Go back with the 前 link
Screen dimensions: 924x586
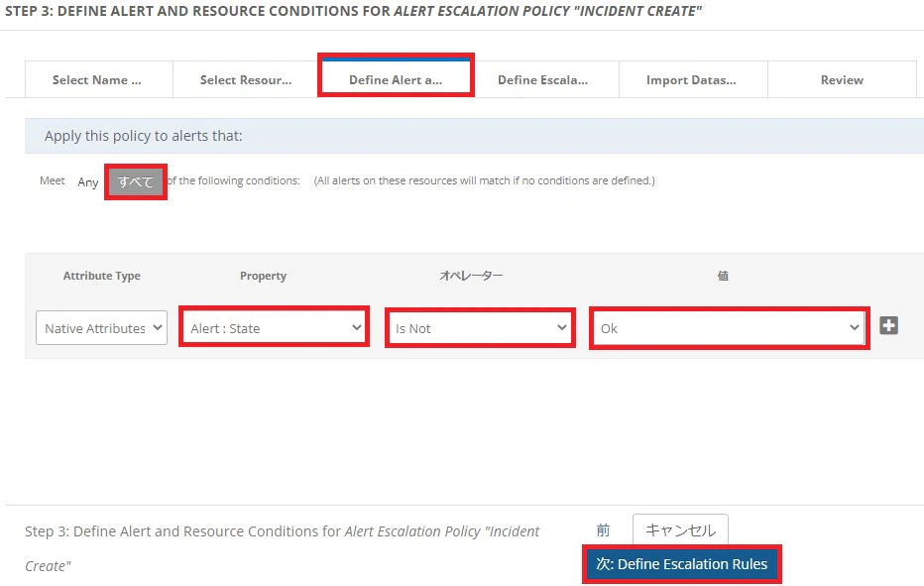(603, 530)
